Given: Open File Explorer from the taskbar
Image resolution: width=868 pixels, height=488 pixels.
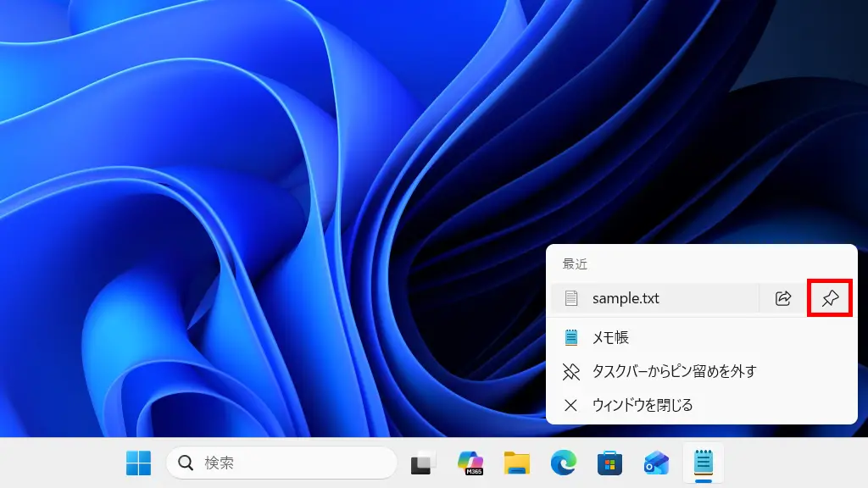Looking at the screenshot, I should [x=516, y=463].
